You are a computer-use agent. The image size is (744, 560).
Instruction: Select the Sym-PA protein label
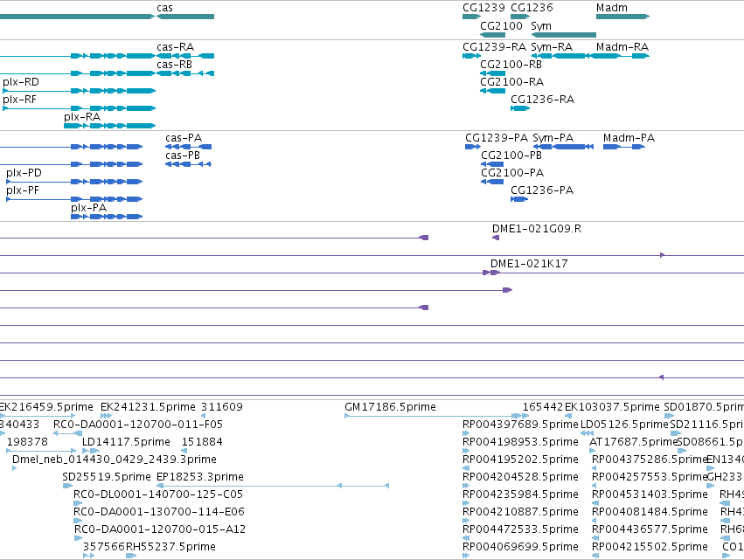click(x=553, y=138)
